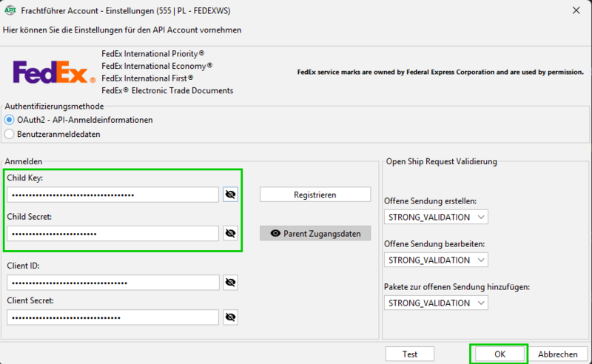Expand the Offene Sendung bearbeiten dropdown
Screen dimensions: 592x364
[436, 260]
